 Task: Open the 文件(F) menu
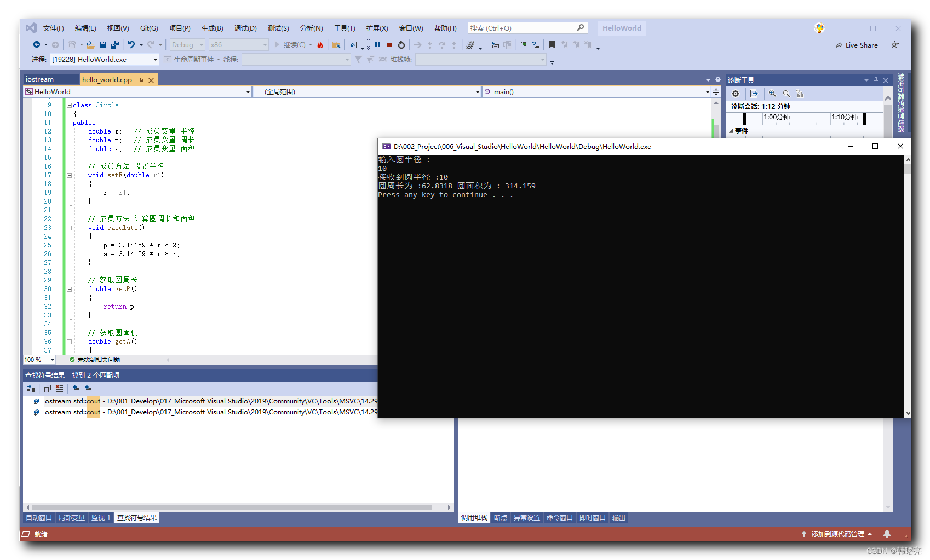coord(54,28)
